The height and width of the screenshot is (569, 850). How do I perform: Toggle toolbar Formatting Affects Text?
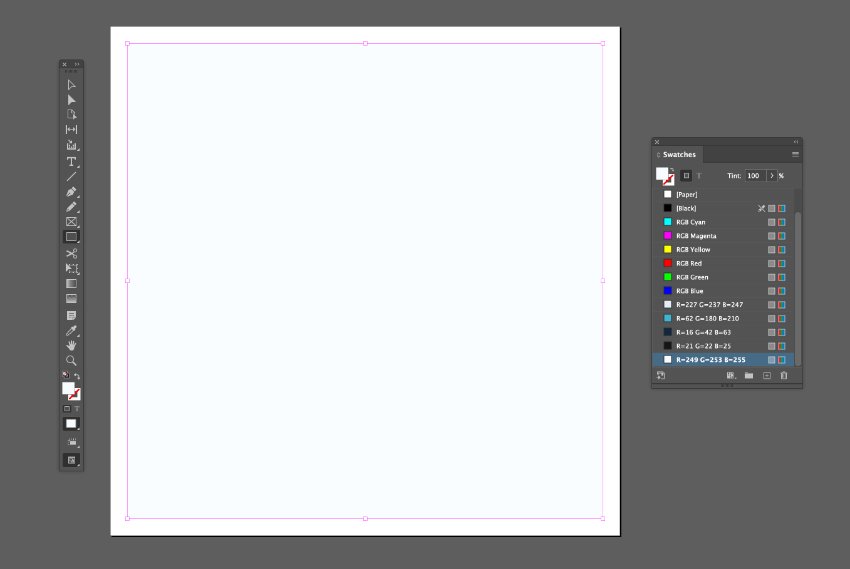click(x=77, y=409)
